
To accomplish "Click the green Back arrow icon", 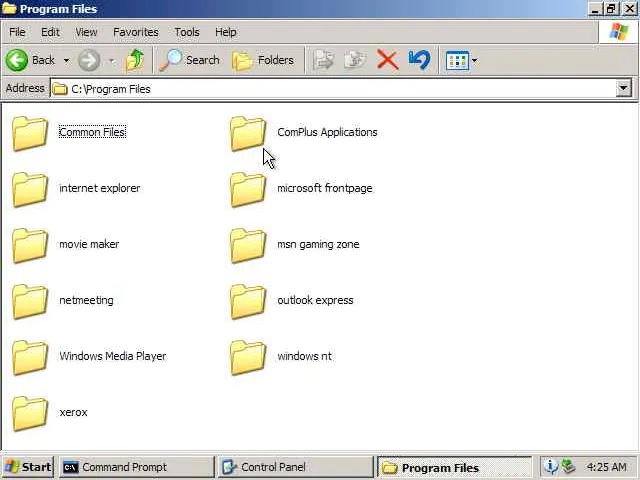I will coord(17,60).
